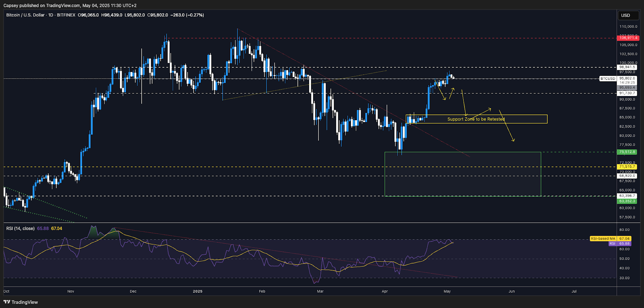Click the purple RSI axis label
This screenshot has height=308, width=644.
click(x=612, y=243)
